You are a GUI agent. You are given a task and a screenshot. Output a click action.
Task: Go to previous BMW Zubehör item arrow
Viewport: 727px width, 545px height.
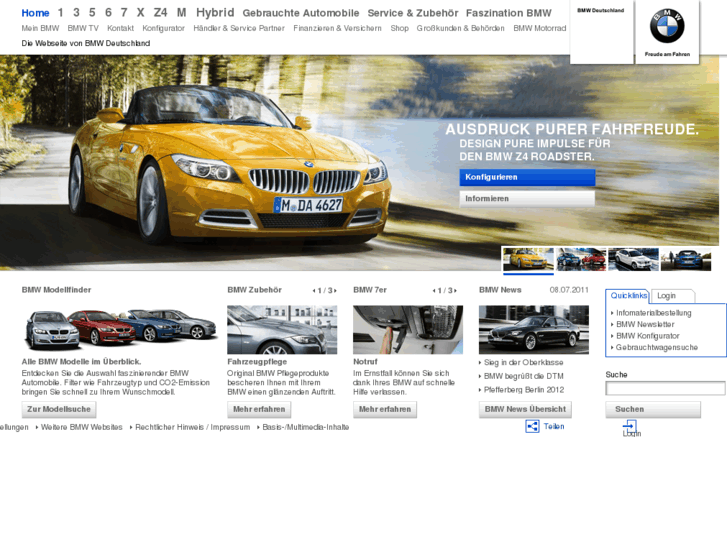pyautogui.click(x=314, y=290)
